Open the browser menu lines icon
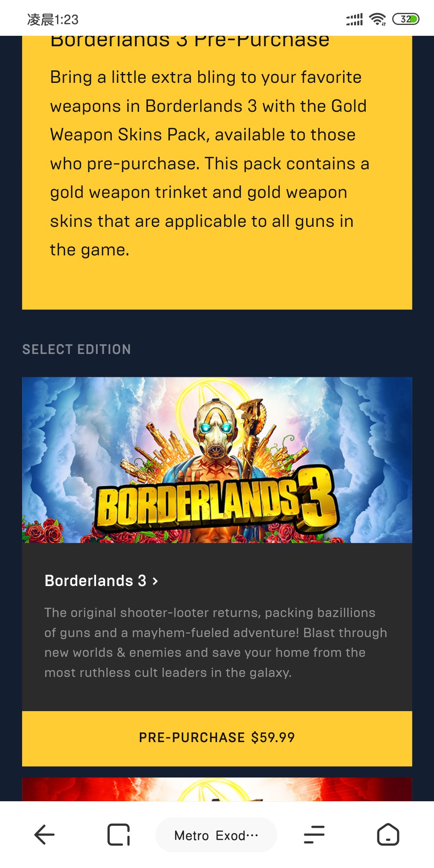Image resolution: width=434 pixels, height=868 pixels. (314, 835)
